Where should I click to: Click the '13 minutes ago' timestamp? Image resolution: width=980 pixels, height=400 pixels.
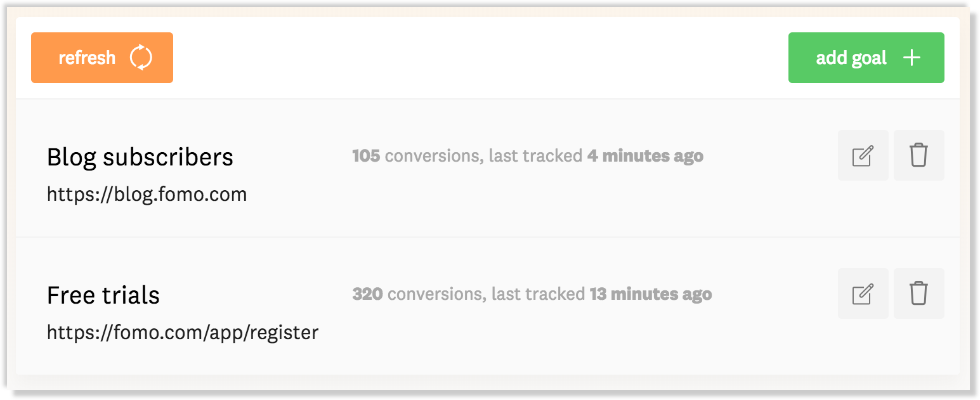[x=651, y=294]
